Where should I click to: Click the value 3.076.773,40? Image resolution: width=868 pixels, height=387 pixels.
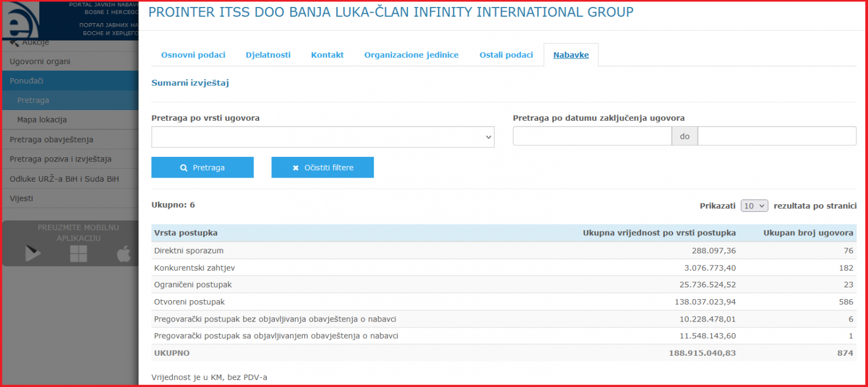(710, 268)
